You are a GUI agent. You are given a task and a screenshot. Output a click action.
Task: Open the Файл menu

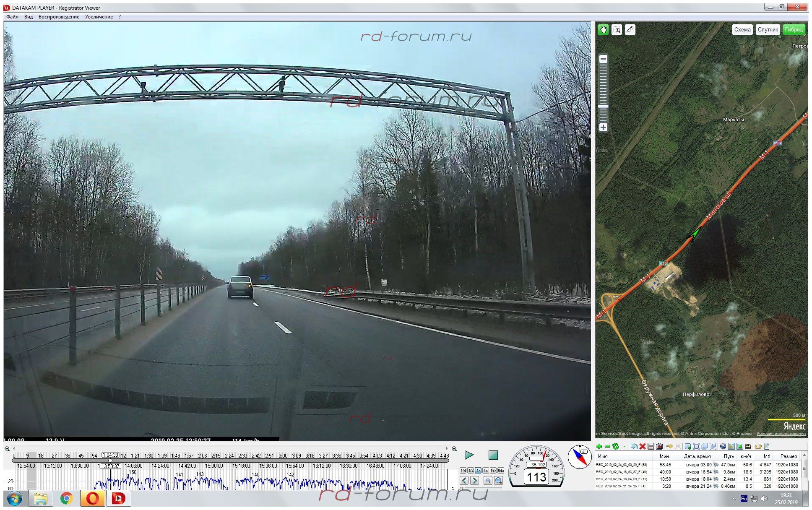pyautogui.click(x=12, y=17)
